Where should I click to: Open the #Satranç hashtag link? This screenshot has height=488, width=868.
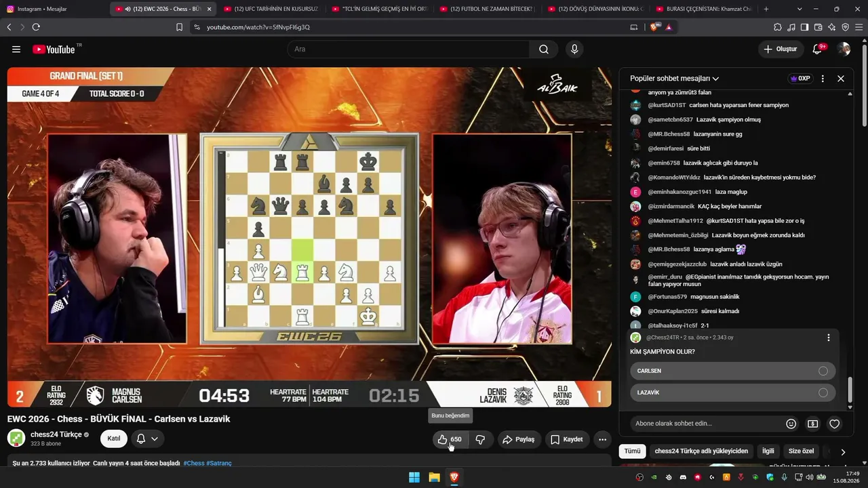point(219,464)
